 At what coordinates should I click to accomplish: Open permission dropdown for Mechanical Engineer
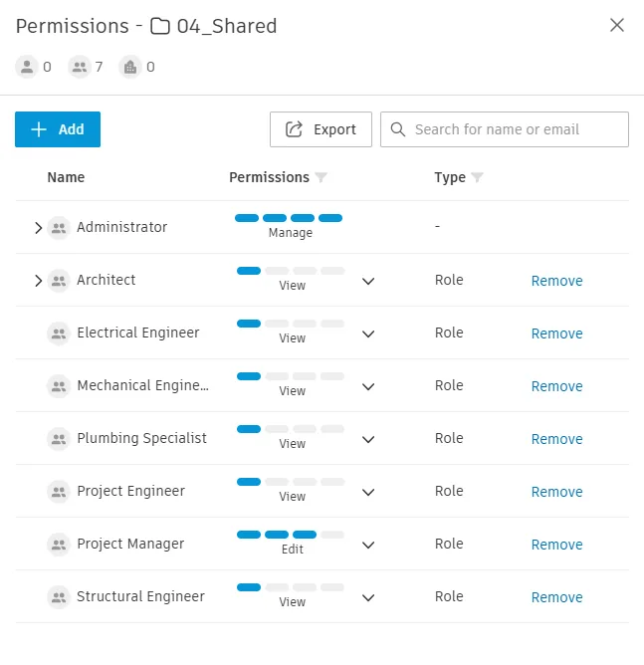tap(368, 387)
